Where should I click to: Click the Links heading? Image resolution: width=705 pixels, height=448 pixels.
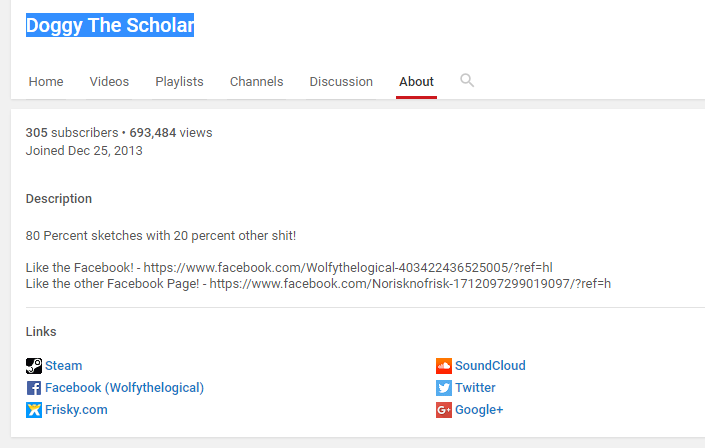click(41, 332)
